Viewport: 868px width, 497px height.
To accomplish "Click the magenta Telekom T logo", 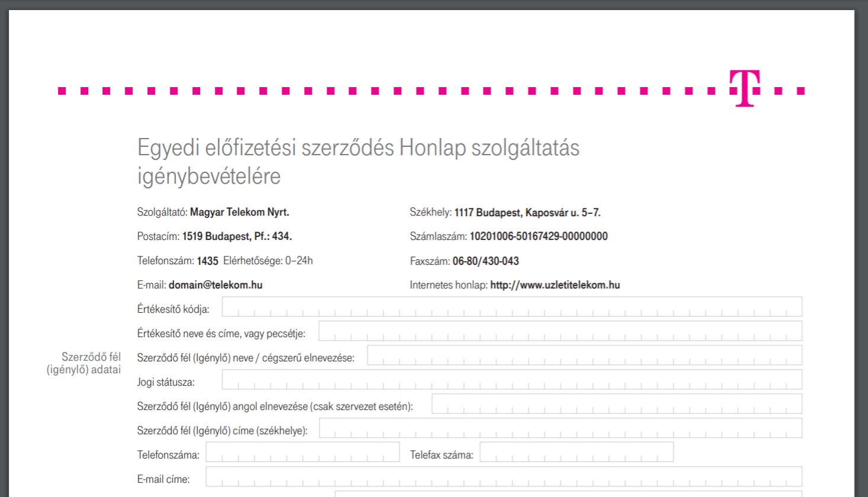I will 745,88.
